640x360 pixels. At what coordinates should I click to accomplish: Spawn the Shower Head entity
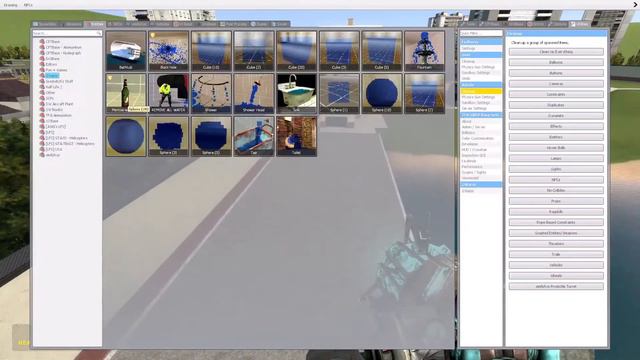[254, 93]
